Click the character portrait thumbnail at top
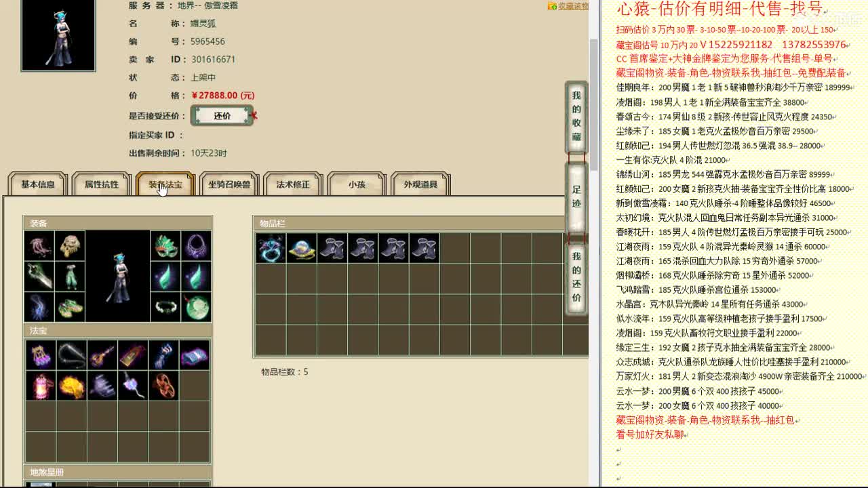Screen dimensions: 868x488 (58, 35)
